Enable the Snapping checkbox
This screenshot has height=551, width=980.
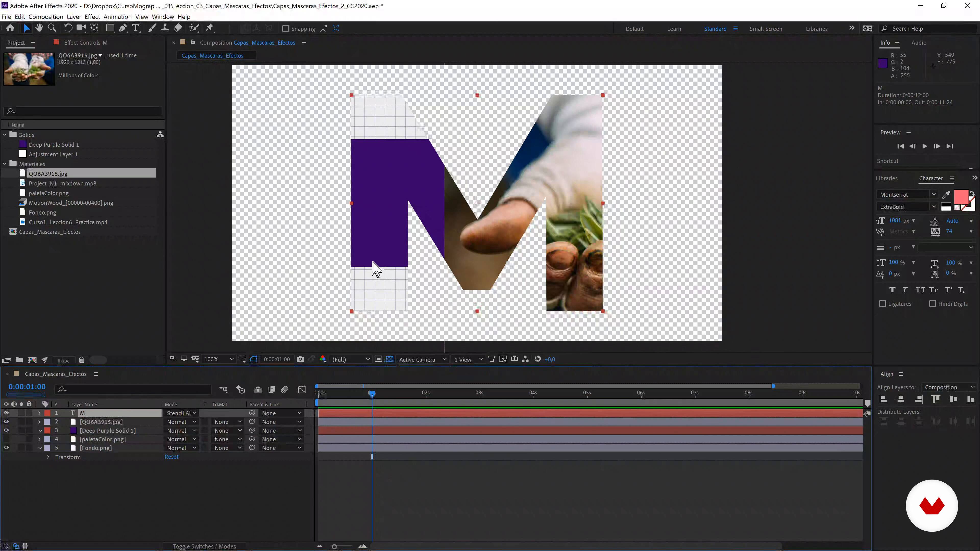tap(286, 29)
